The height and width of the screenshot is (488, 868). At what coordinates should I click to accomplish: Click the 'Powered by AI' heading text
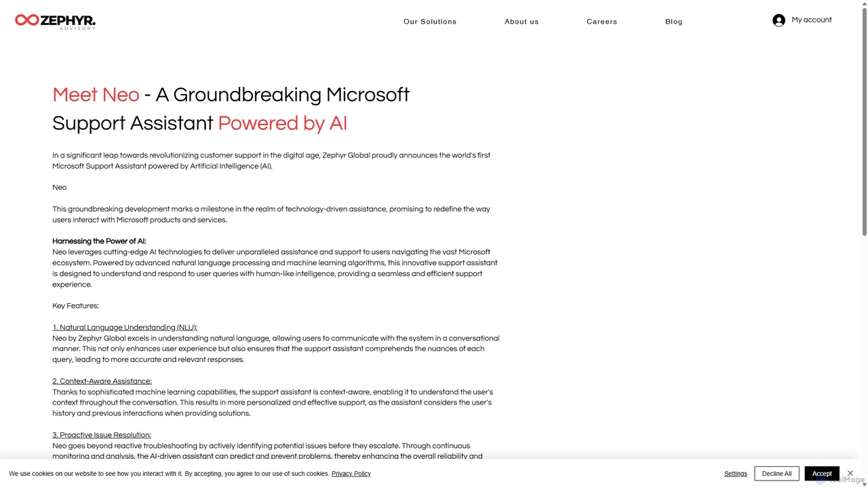pos(282,123)
